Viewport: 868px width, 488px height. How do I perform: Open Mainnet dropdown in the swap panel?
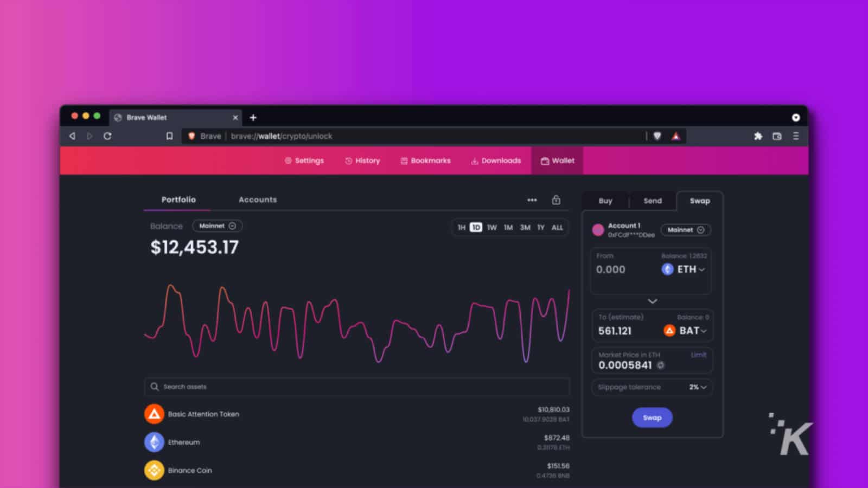[x=686, y=230]
